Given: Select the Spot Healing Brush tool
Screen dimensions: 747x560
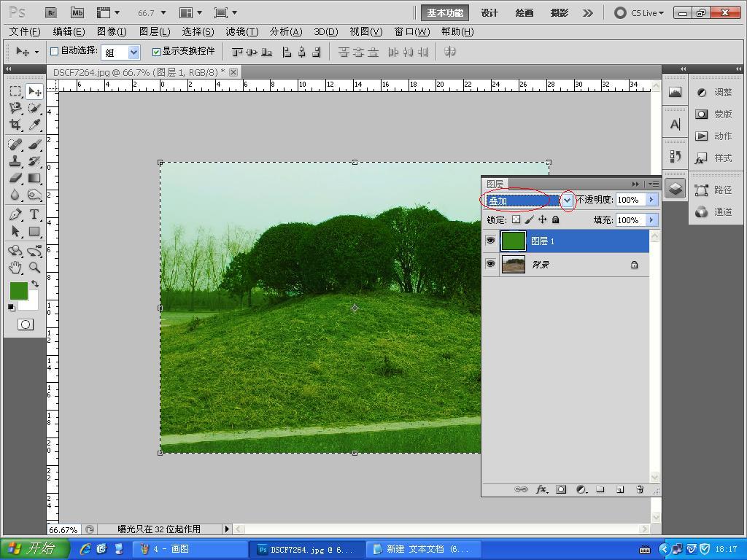Looking at the screenshot, I should pos(15,144).
